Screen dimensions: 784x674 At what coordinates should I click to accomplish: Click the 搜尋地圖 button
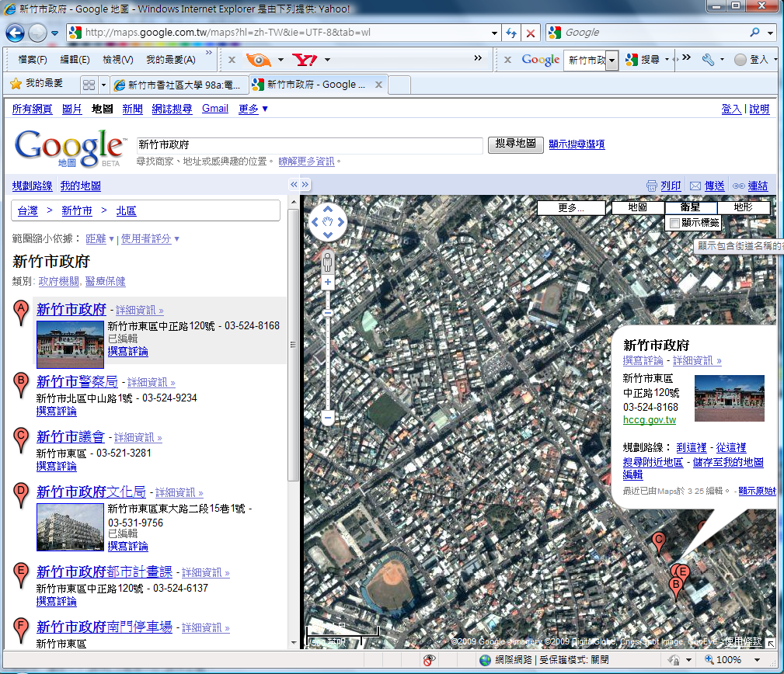coord(515,144)
